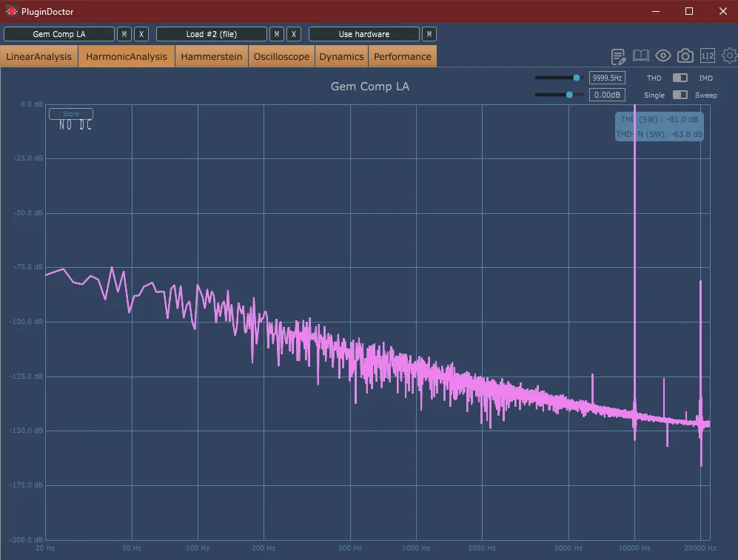Viewport: 738px width, 560px height.
Task: Mute the Gem Comp LA plugin slot
Action: pos(124,34)
